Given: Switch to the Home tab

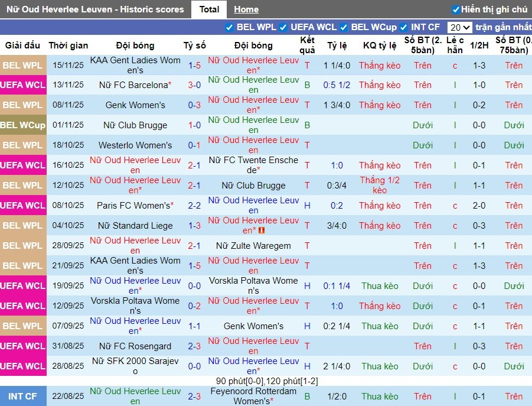Looking at the screenshot, I should pos(246,9).
